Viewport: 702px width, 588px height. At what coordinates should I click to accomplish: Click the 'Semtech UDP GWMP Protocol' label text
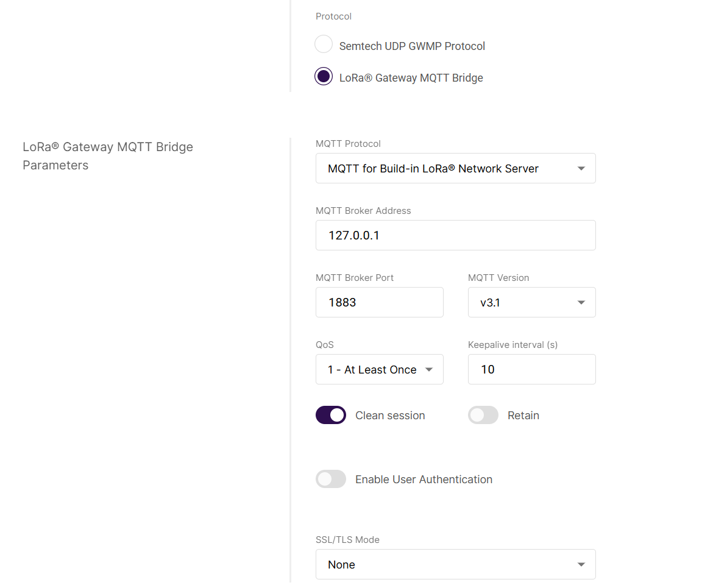click(x=412, y=46)
